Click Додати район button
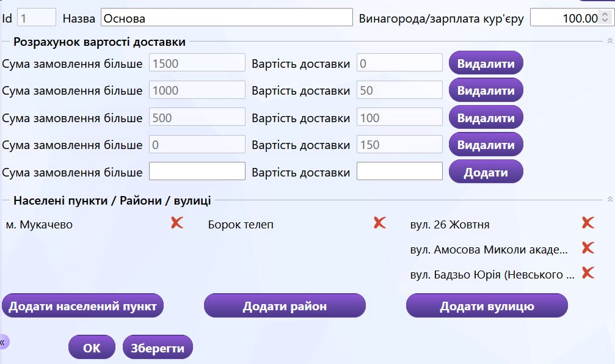 [285, 306]
